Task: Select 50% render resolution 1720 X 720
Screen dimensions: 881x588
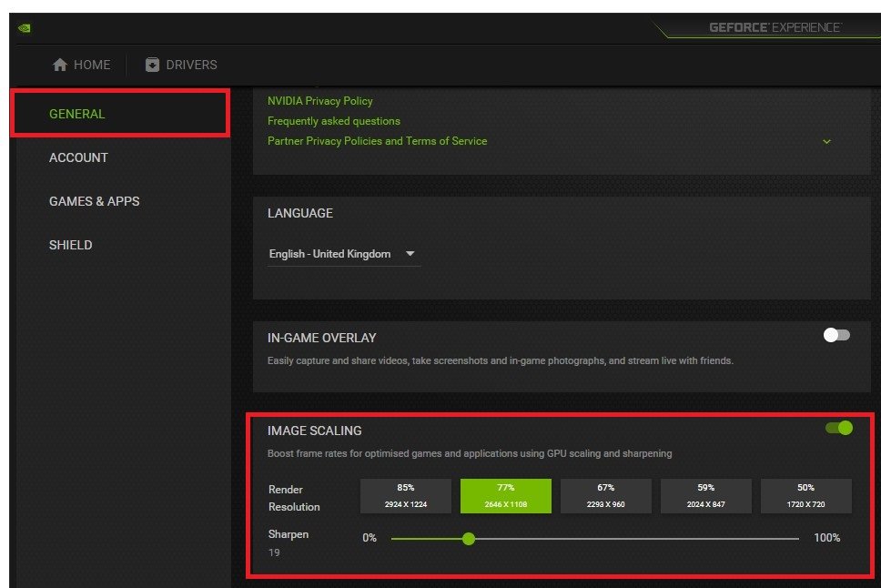Action: (805, 496)
